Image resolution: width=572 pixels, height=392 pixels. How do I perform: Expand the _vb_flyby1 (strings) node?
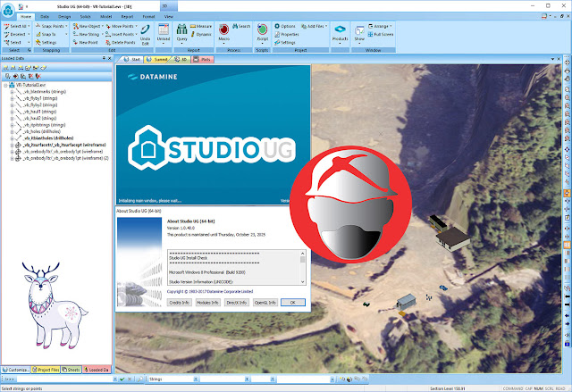click(12, 98)
